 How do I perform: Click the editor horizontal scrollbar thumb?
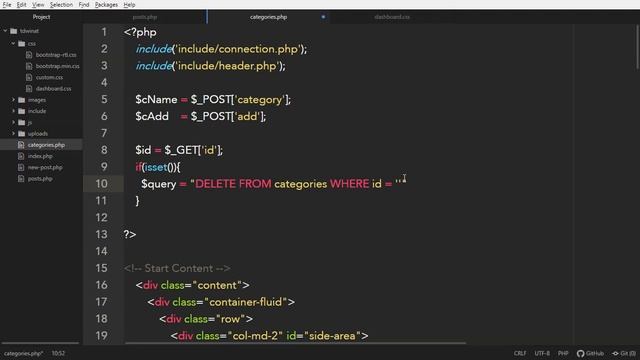click(x=295, y=343)
